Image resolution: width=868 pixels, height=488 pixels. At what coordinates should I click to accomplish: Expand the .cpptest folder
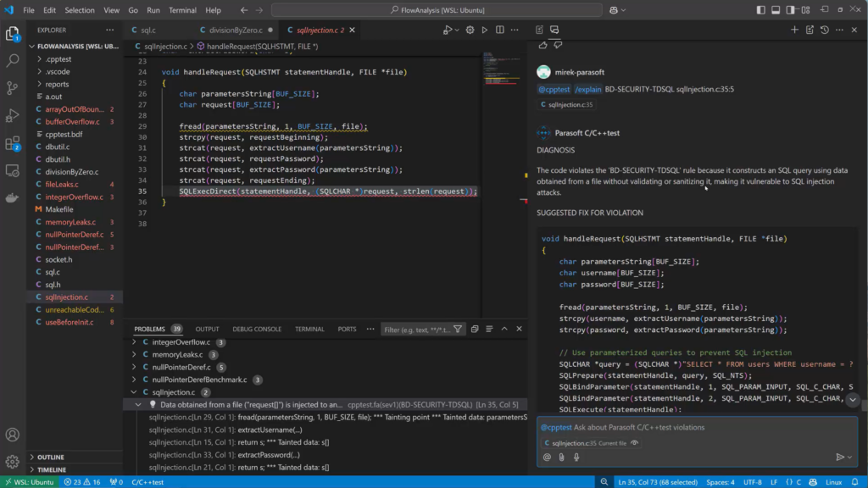click(x=39, y=59)
